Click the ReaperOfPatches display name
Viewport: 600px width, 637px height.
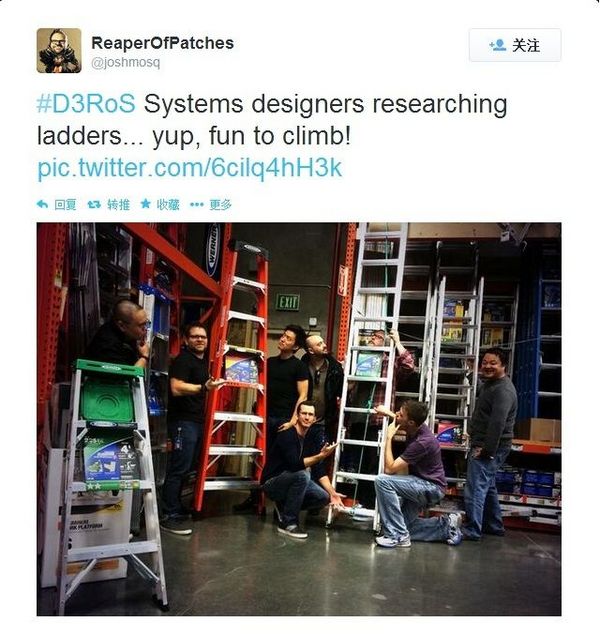[162, 43]
